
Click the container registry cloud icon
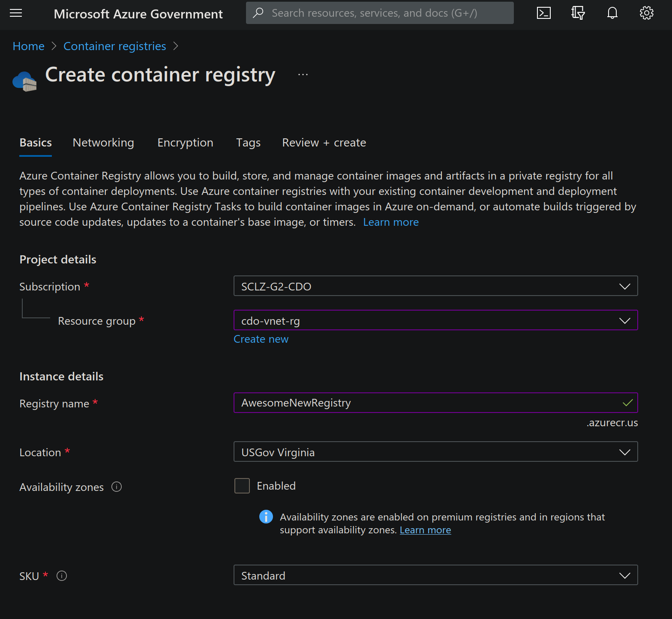[24, 81]
